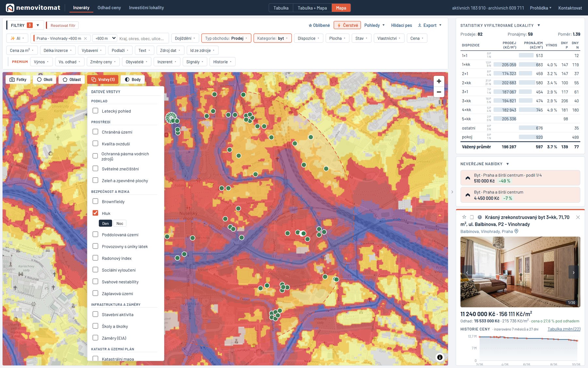Open the Tabulka změn (22) link
Viewport: 588px width, 368px height.
564,329
